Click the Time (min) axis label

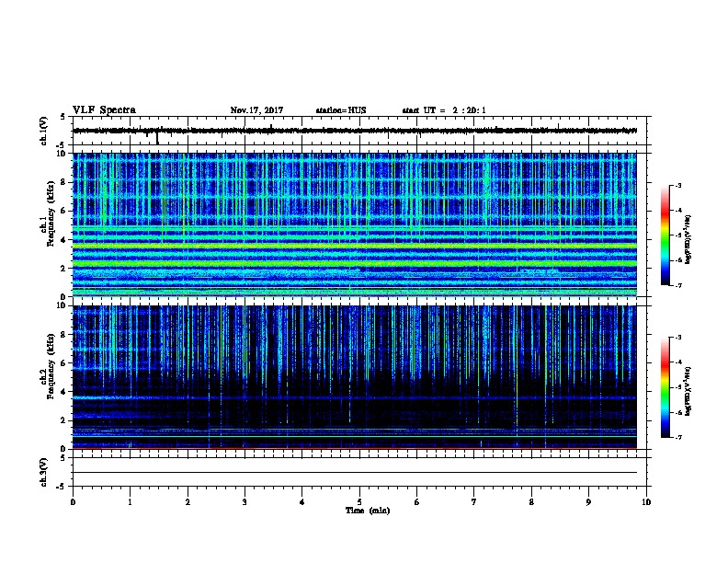(x=368, y=511)
